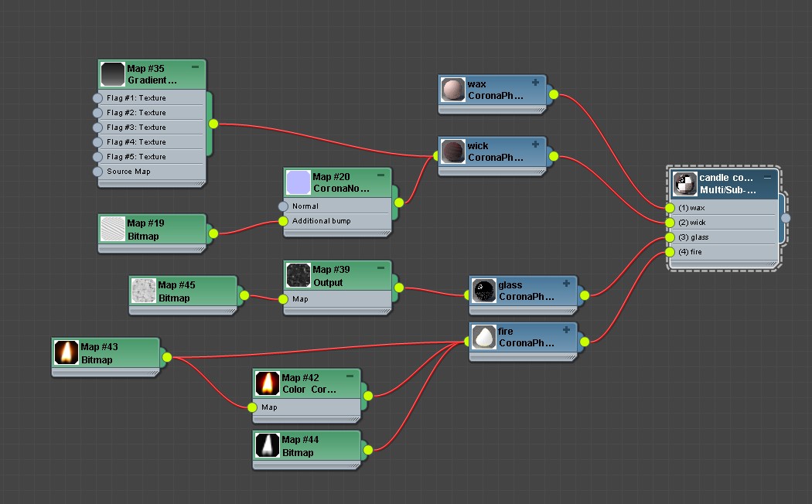This screenshot has height=504, width=812.
Task: Select the Normal input socket
Action: tap(283, 206)
